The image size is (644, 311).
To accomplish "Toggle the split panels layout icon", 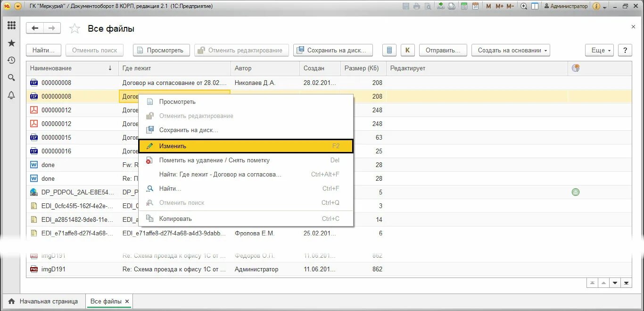I will click(535, 6).
